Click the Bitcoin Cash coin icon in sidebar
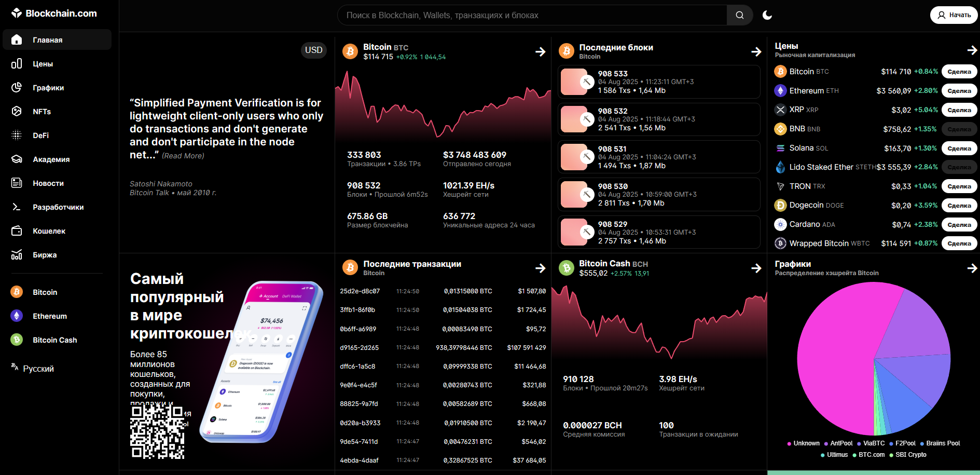 tap(17, 340)
